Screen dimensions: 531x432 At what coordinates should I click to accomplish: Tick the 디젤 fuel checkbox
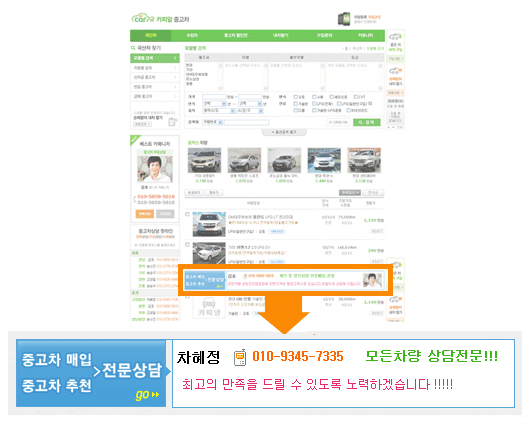[x=296, y=110]
